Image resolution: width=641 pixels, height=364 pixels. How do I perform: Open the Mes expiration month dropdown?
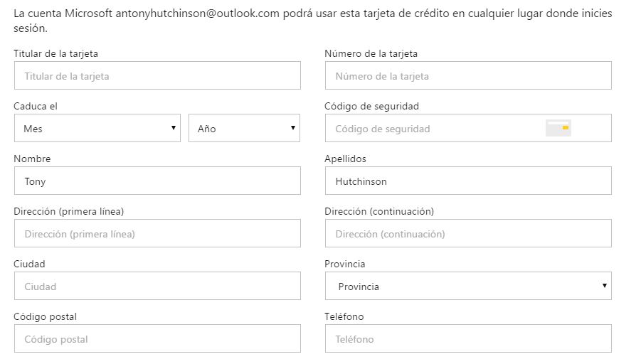[97, 129]
